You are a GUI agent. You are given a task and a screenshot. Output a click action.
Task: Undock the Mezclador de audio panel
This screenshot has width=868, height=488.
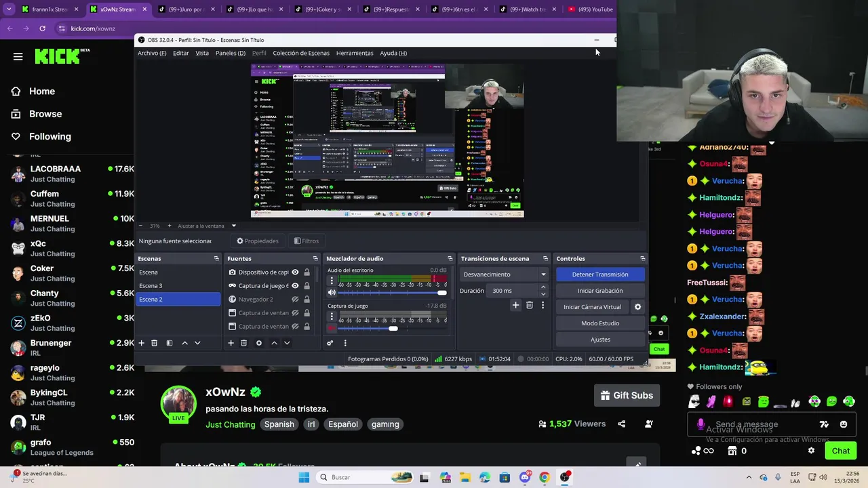pyautogui.click(x=450, y=258)
